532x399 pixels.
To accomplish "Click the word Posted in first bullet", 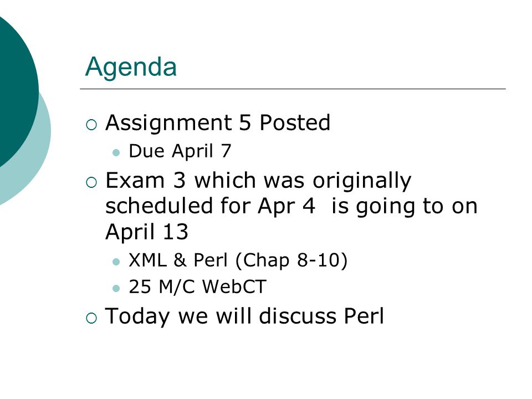I will point(295,123).
